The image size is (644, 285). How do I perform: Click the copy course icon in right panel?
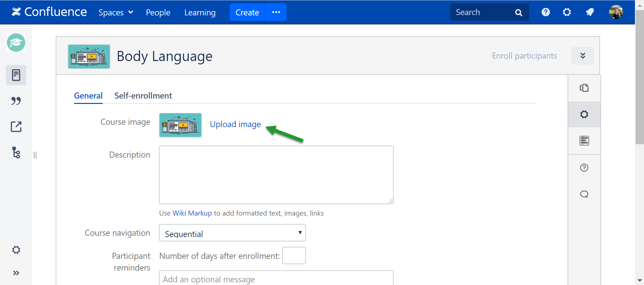pos(584,88)
